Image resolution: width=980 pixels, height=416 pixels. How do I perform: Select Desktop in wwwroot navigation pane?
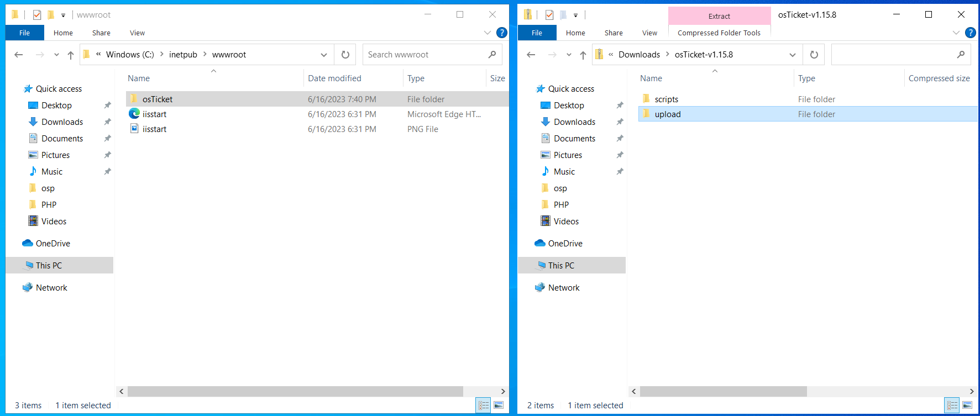pyautogui.click(x=56, y=105)
